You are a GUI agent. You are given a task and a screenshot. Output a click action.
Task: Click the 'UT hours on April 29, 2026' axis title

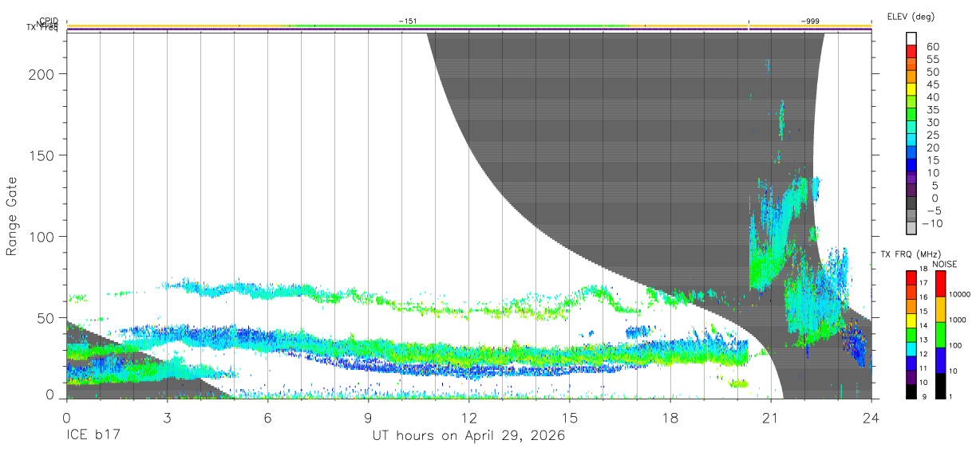tap(468, 437)
